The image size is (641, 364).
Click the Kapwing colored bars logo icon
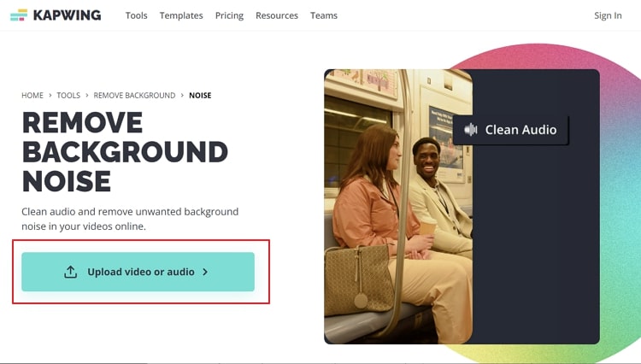(x=19, y=15)
